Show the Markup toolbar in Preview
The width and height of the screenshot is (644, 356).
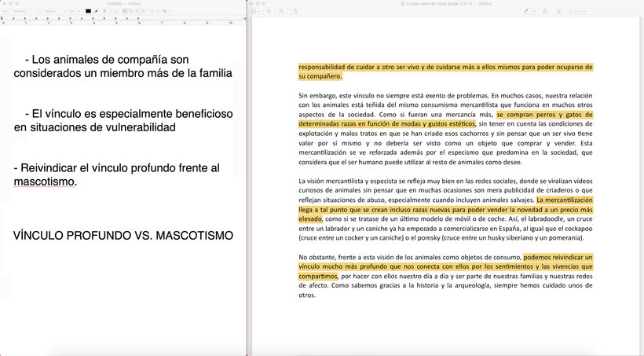(559, 11)
